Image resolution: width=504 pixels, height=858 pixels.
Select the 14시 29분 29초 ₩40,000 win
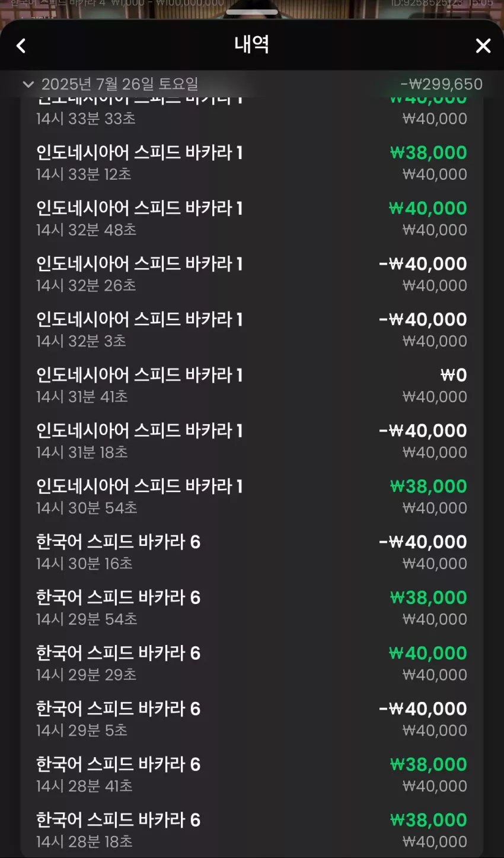click(x=252, y=663)
